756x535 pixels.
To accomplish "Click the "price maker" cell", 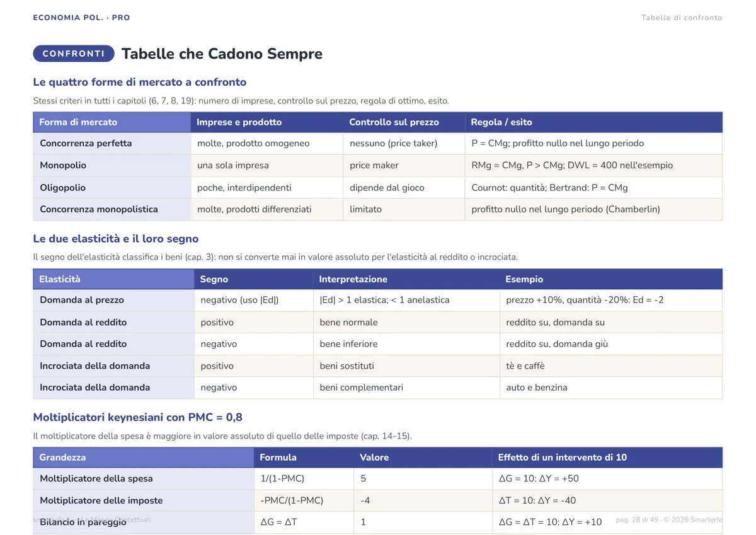I will (x=404, y=165).
